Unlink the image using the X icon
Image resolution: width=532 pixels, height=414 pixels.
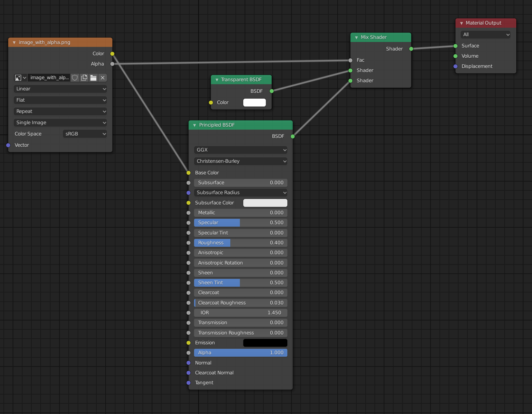103,77
